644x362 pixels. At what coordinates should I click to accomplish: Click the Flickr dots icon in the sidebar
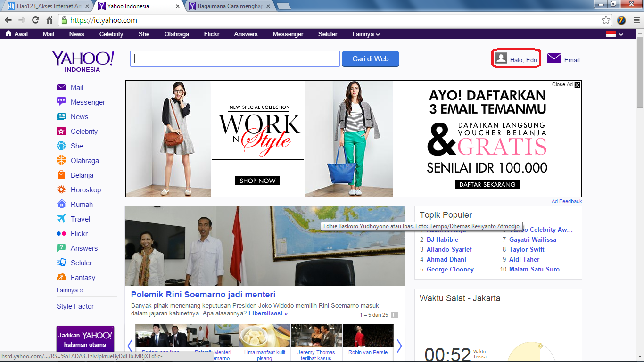pyautogui.click(x=61, y=233)
